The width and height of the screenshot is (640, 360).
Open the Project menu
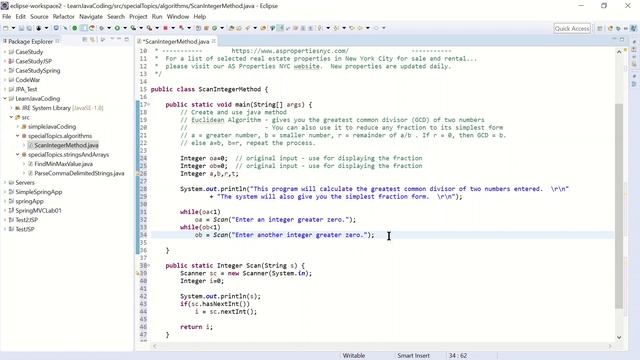tap(138, 17)
